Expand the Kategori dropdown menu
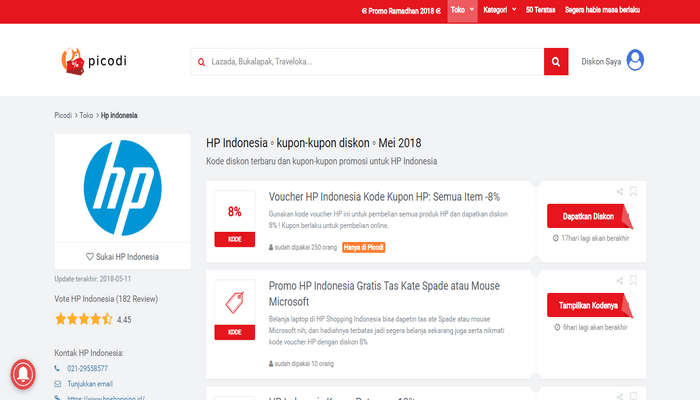This screenshot has height=400, width=700. point(500,10)
